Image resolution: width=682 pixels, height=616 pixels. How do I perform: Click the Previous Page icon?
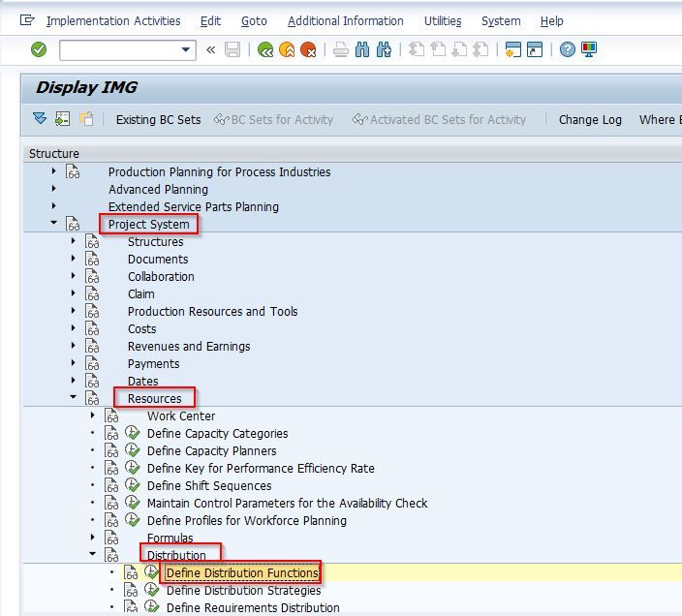438,50
